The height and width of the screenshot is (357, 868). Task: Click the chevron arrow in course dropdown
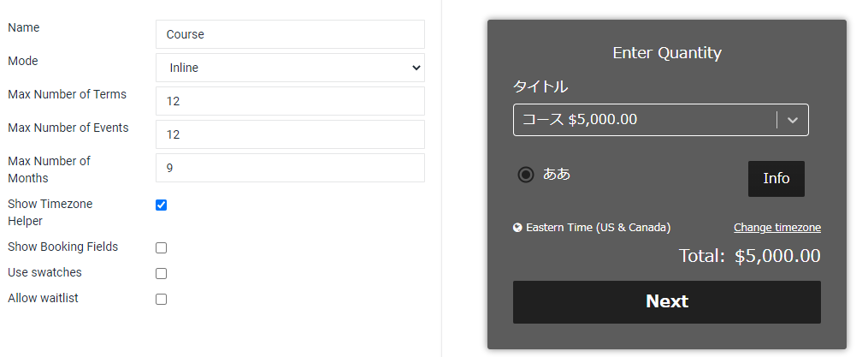793,120
